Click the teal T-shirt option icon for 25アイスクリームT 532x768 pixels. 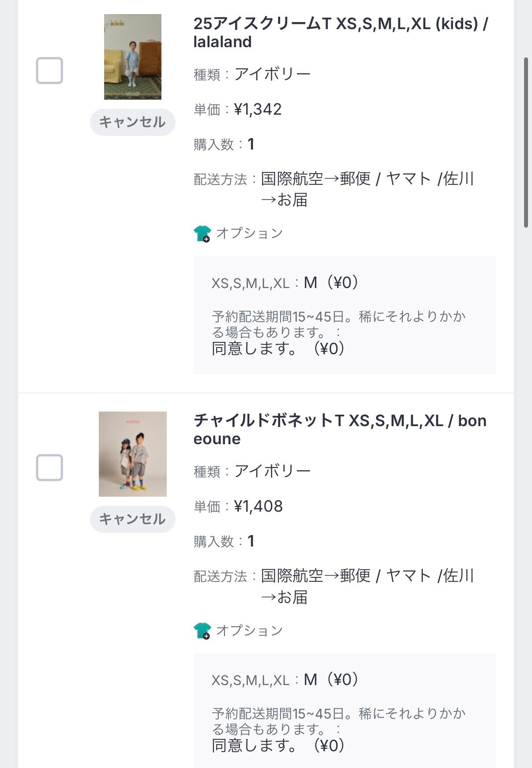click(202, 233)
